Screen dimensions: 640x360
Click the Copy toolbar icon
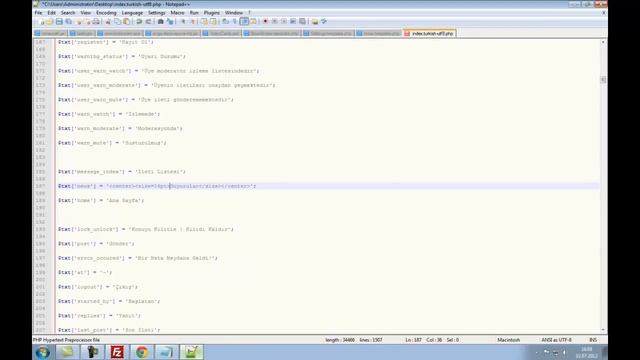[x=118, y=21]
